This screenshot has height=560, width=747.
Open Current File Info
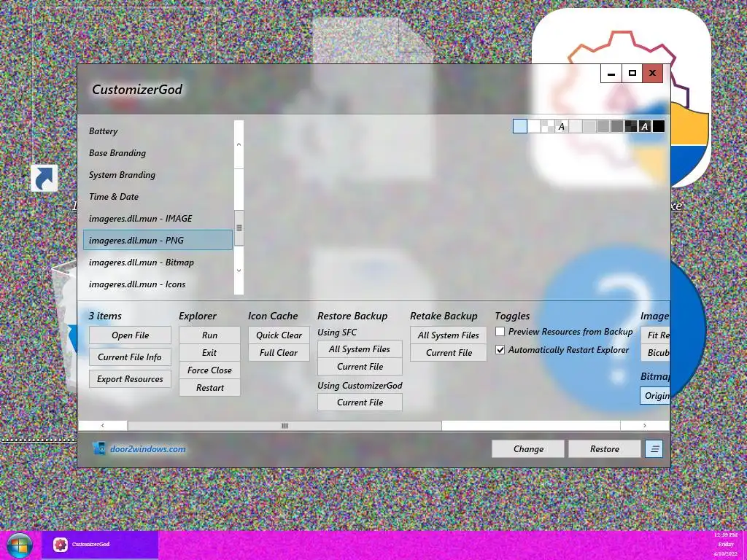(x=130, y=357)
